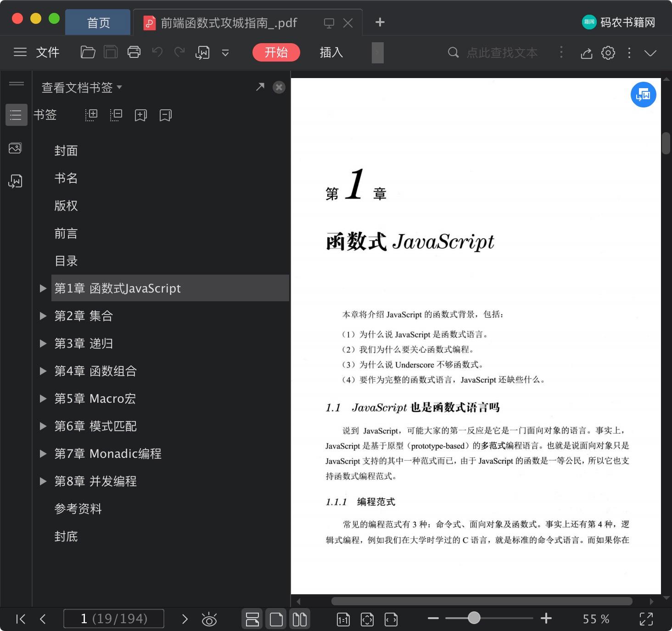Click expand all bookmarks icon

pyautogui.click(x=91, y=115)
